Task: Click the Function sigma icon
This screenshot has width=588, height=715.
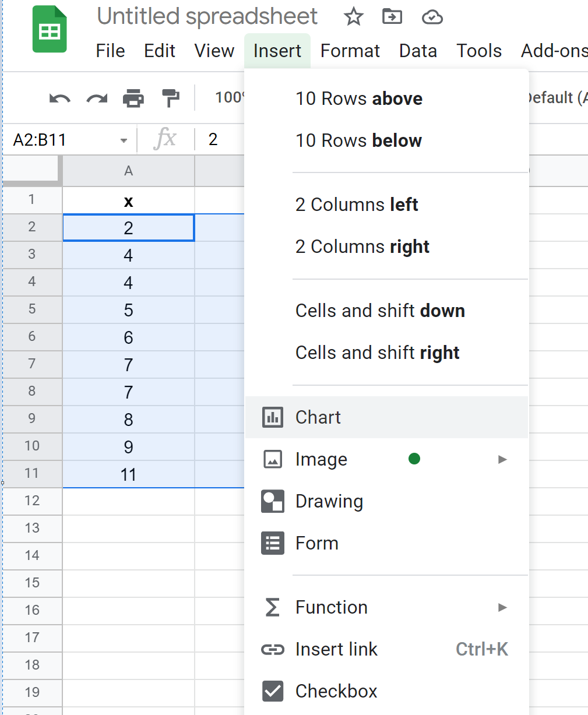Action: 272,607
